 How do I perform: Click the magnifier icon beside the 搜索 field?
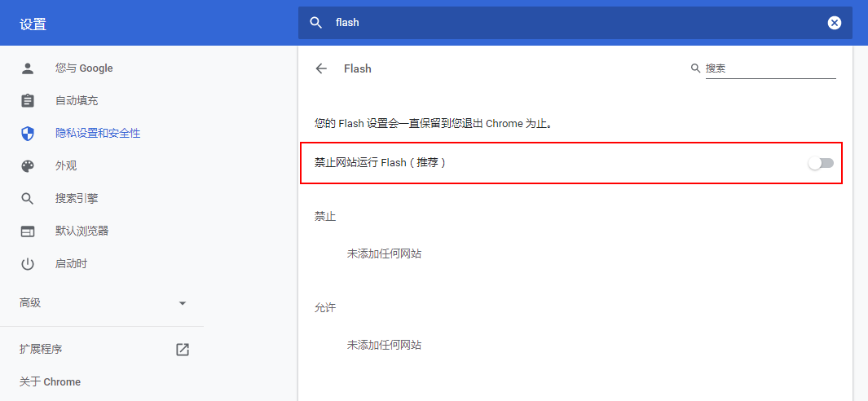click(696, 68)
